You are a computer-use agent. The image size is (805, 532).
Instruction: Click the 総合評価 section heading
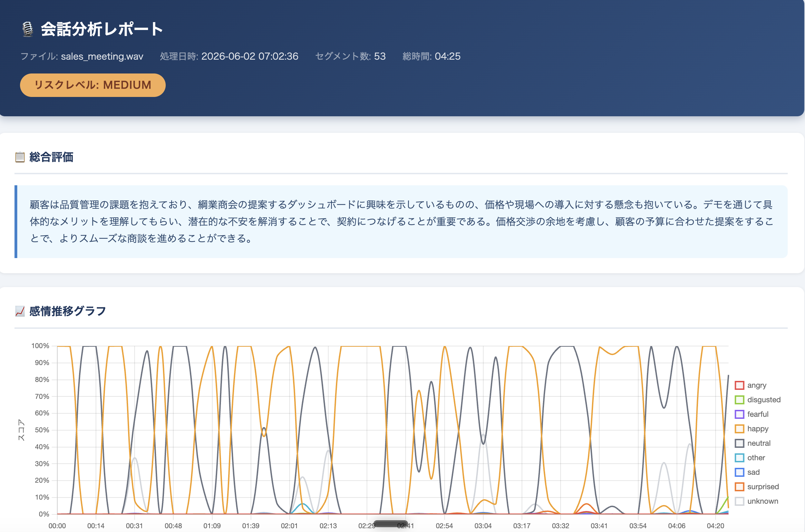tap(51, 157)
